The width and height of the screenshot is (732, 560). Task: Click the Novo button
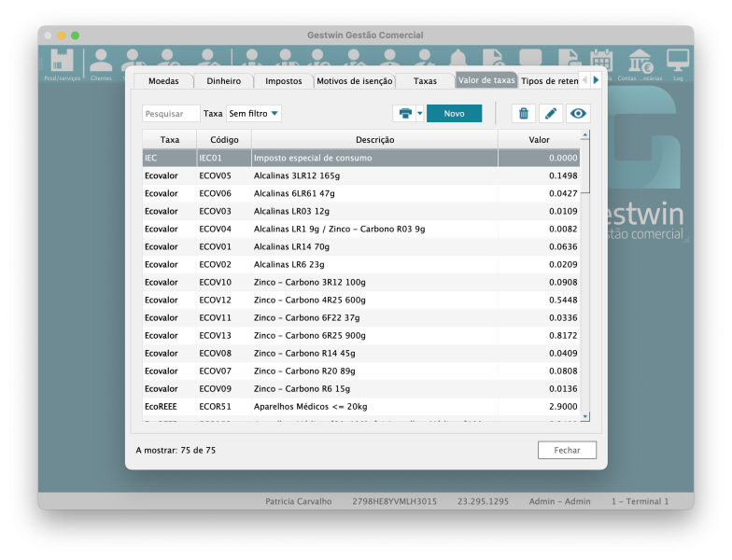click(x=454, y=114)
